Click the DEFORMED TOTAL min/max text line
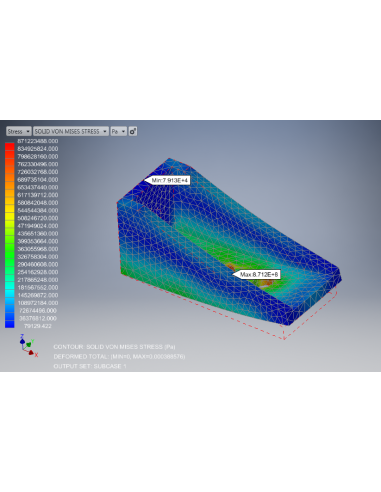Image resolution: width=381 pixels, height=492 pixels. [119, 357]
